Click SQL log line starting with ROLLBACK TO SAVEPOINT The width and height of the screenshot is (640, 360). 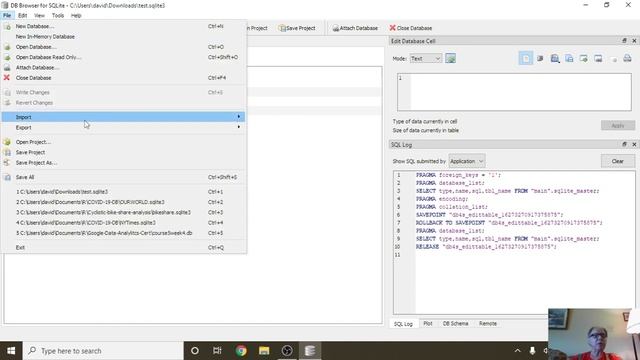pyautogui.click(x=509, y=223)
